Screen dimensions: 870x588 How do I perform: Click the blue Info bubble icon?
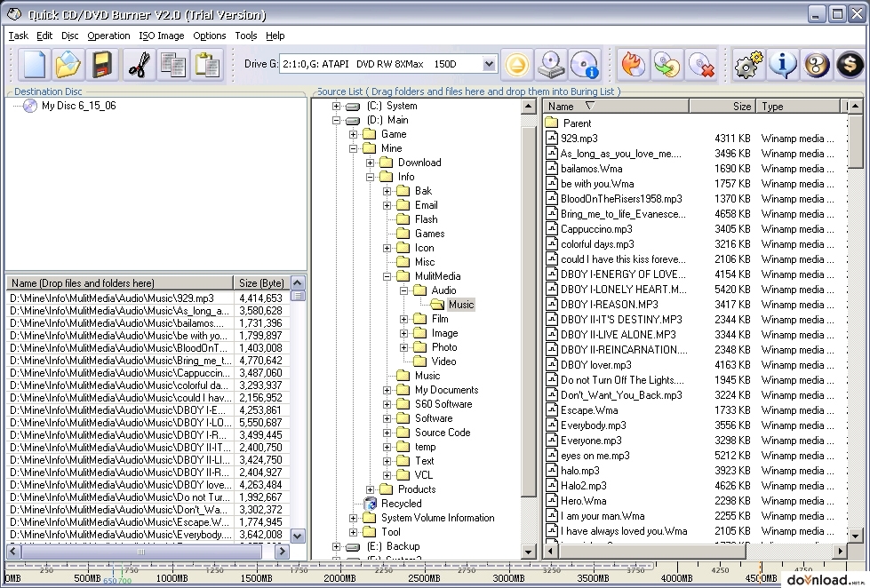click(x=782, y=64)
